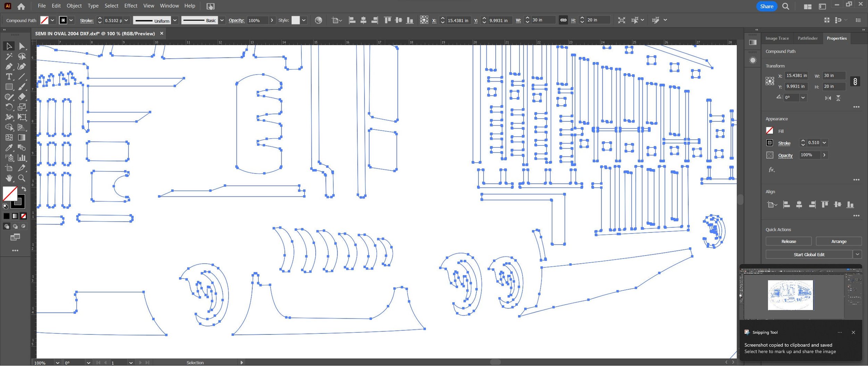Open the Object menu
The width and height of the screenshot is (868, 366).
point(74,6)
